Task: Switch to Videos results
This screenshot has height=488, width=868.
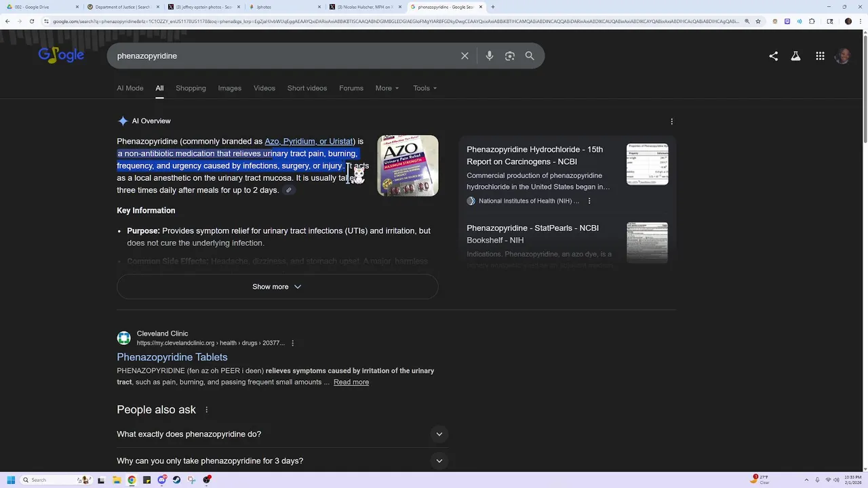Action: tap(264, 88)
